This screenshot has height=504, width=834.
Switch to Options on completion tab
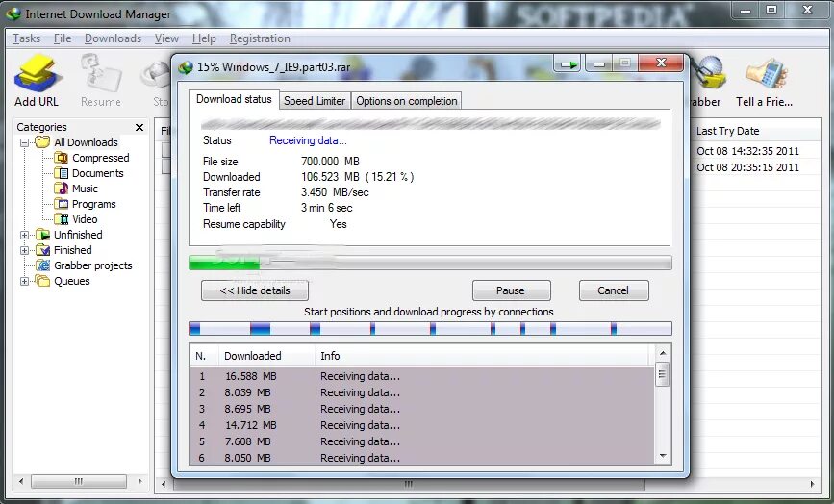click(x=406, y=100)
